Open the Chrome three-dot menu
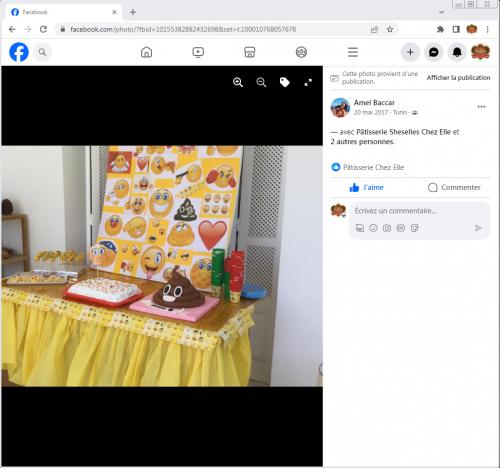The width and height of the screenshot is (500, 468). pyautogui.click(x=487, y=29)
